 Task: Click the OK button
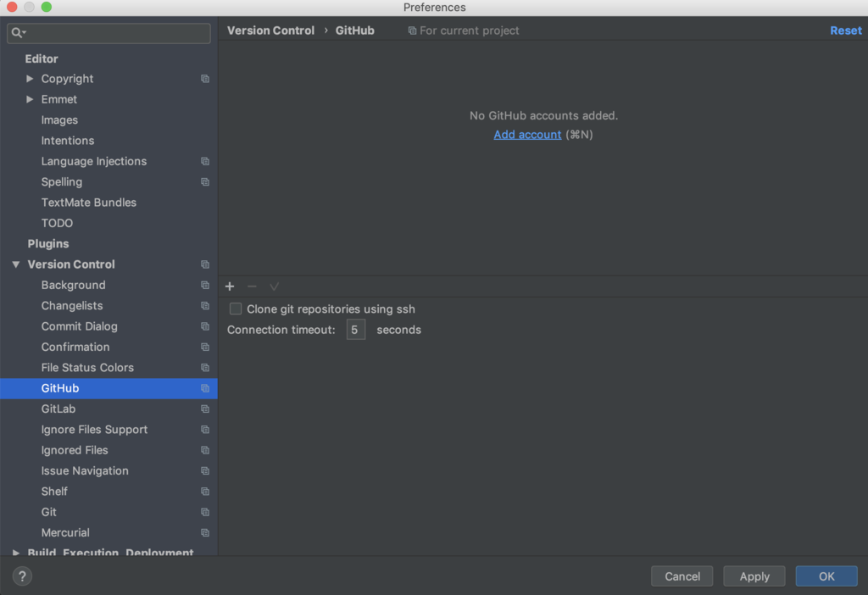coord(826,576)
